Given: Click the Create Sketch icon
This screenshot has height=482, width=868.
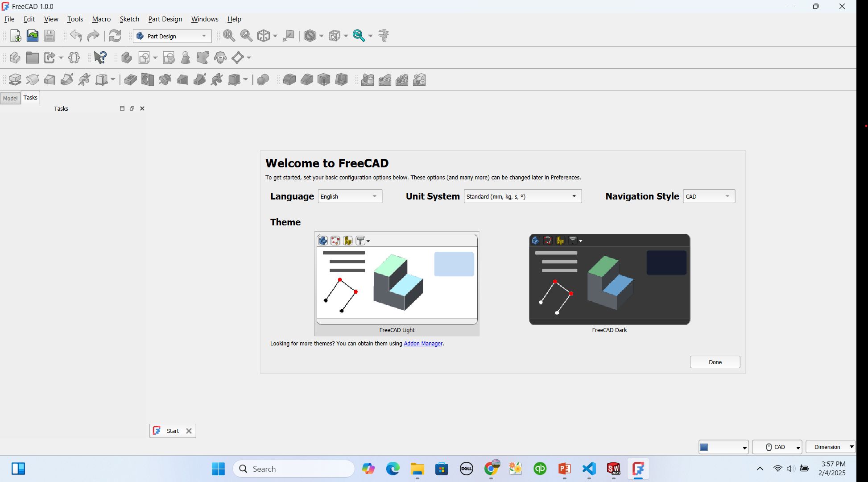Looking at the screenshot, I should pyautogui.click(x=144, y=58).
